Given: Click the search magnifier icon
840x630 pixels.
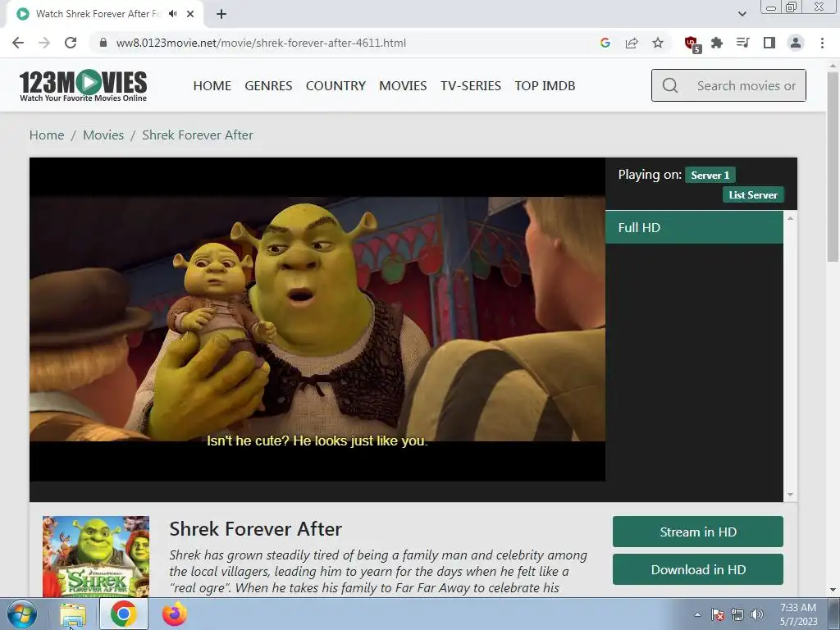Looking at the screenshot, I should tap(669, 85).
